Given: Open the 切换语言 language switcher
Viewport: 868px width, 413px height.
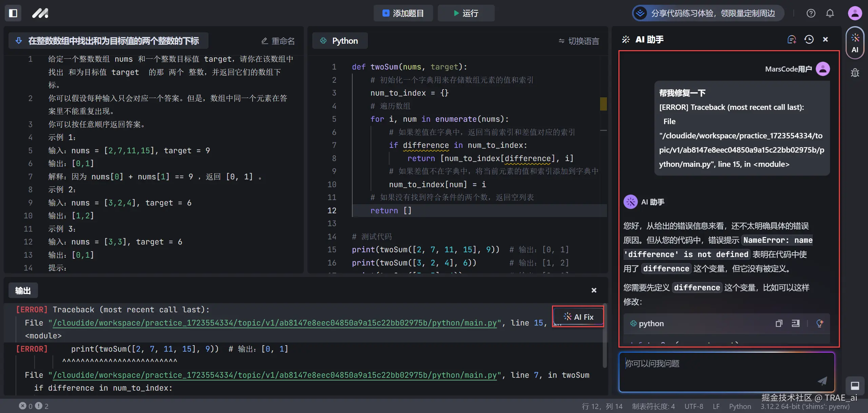Looking at the screenshot, I should [579, 41].
